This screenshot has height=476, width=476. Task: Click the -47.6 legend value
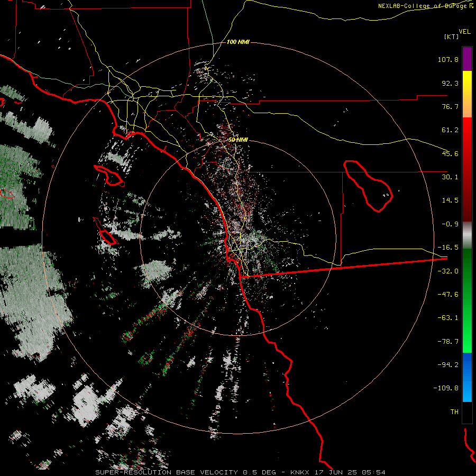[x=448, y=295]
